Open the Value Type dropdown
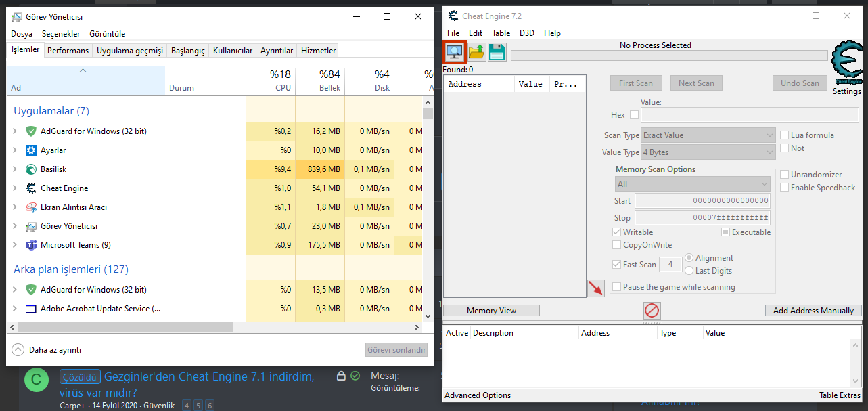This screenshot has width=868, height=411. point(708,152)
